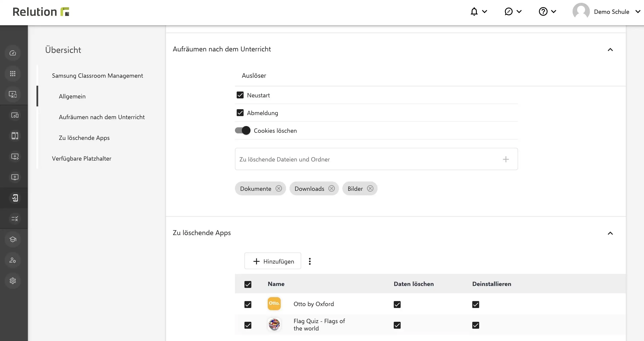The image size is (644, 341).
Task: Open the apps grid icon in sidebar
Action: pyautogui.click(x=13, y=74)
